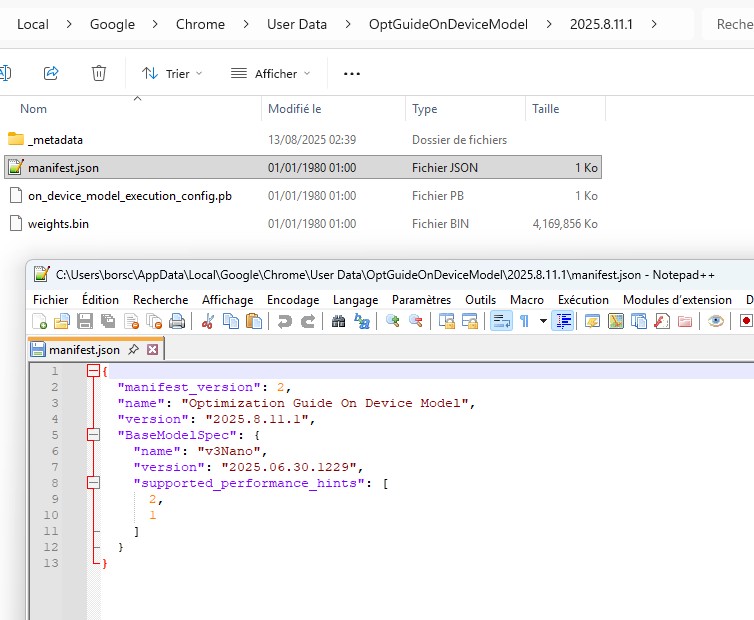
Task: Close the current document via toolbar icon
Action: click(131, 321)
